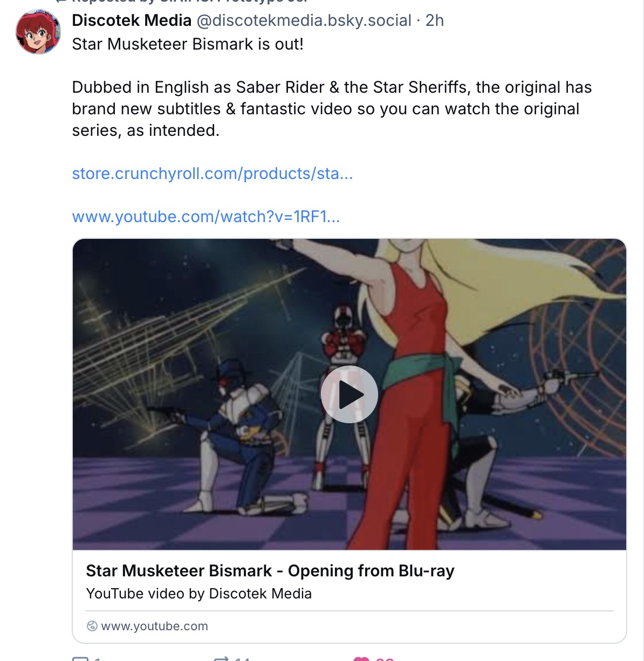Open the @discotekmedia.bsky.social handle
The height and width of the screenshot is (661, 644).
pyautogui.click(x=304, y=20)
